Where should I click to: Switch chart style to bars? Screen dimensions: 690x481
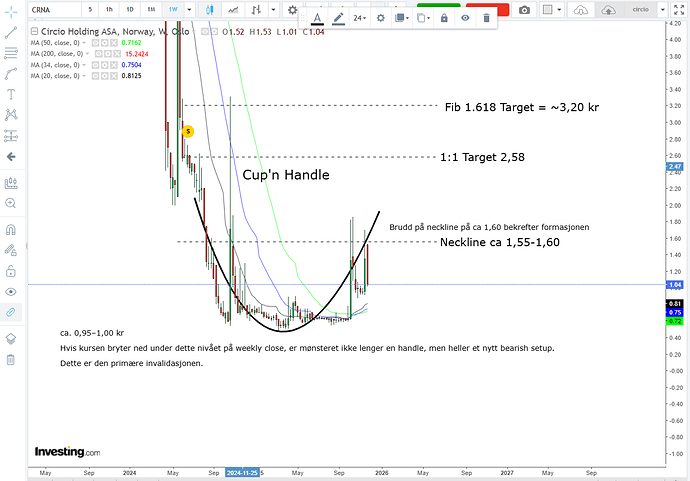click(256, 10)
